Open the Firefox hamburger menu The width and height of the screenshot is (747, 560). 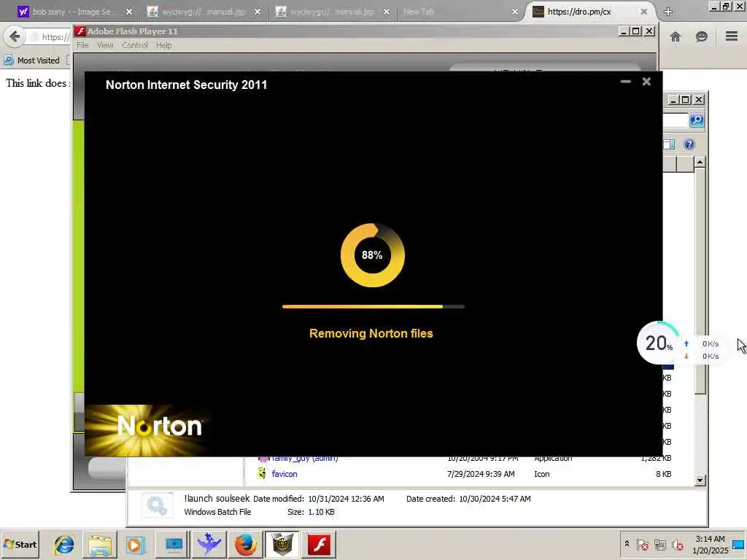click(732, 36)
